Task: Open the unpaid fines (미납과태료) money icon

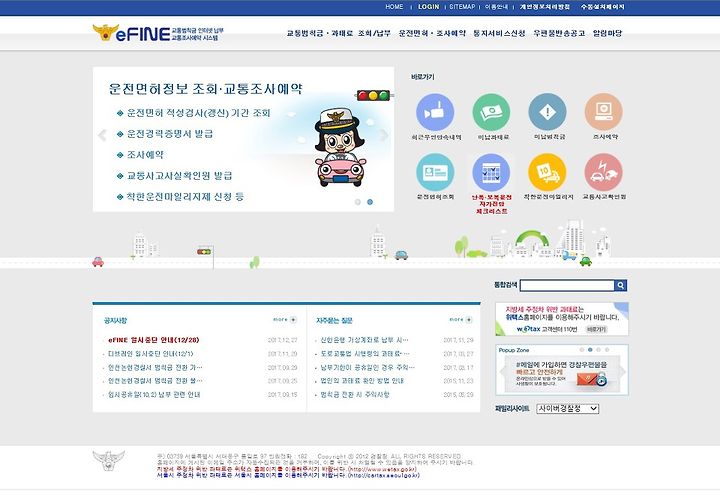Action: tap(491, 113)
